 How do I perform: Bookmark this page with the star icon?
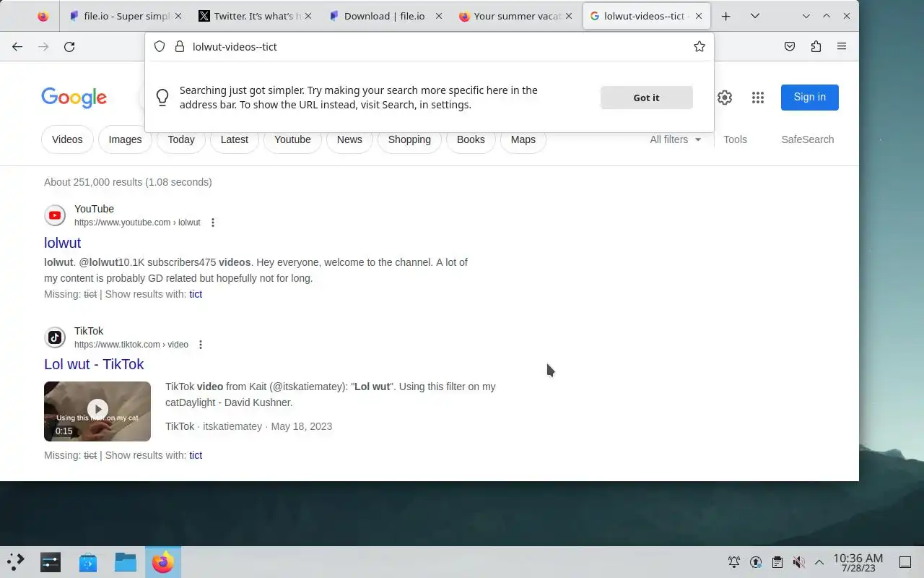click(x=699, y=46)
